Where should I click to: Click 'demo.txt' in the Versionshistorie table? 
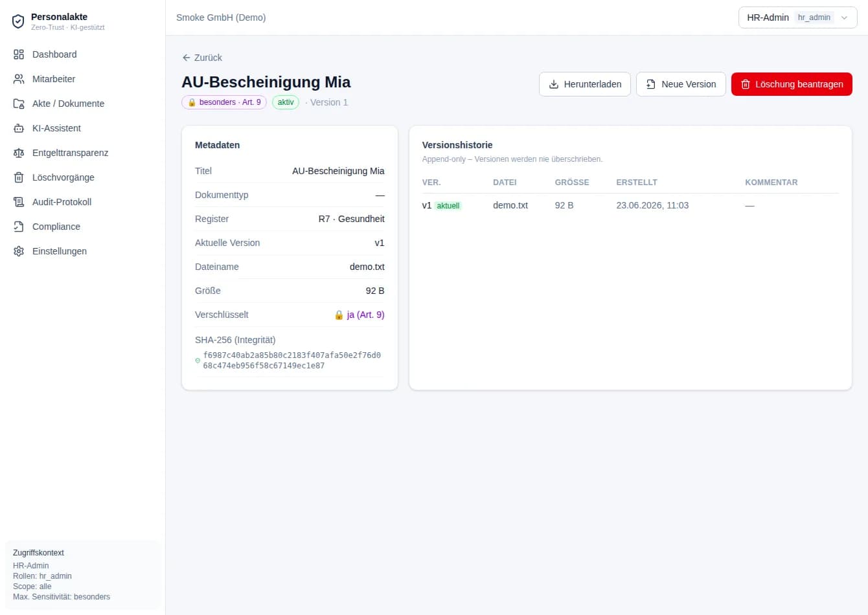(x=510, y=205)
